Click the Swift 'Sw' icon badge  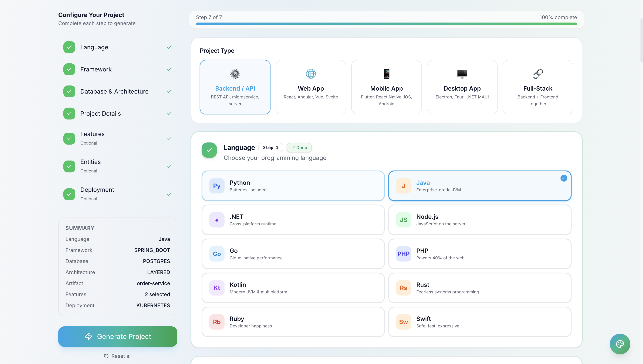pos(404,322)
